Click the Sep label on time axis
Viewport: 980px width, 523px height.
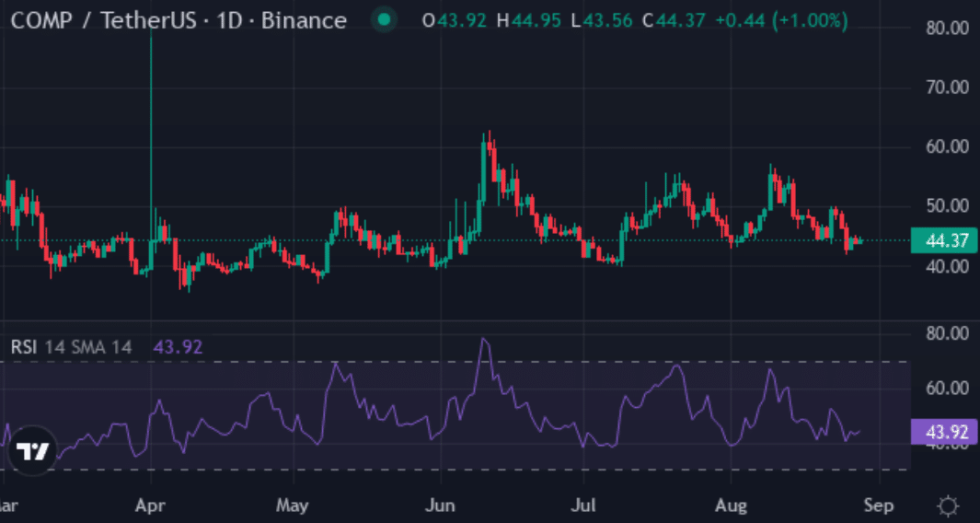pyautogui.click(x=880, y=505)
